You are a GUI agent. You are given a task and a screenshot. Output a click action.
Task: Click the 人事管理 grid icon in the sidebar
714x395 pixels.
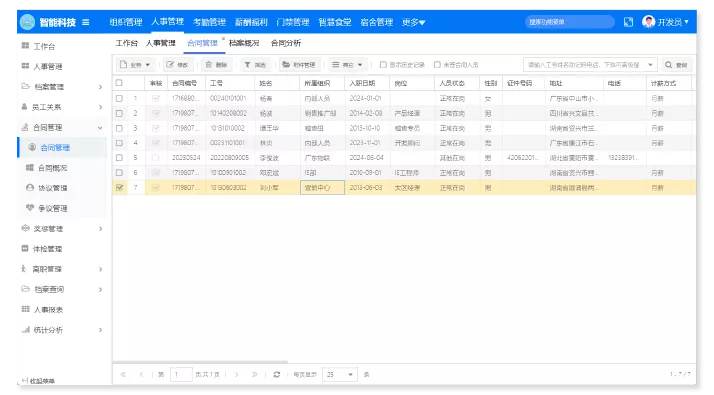click(x=26, y=66)
